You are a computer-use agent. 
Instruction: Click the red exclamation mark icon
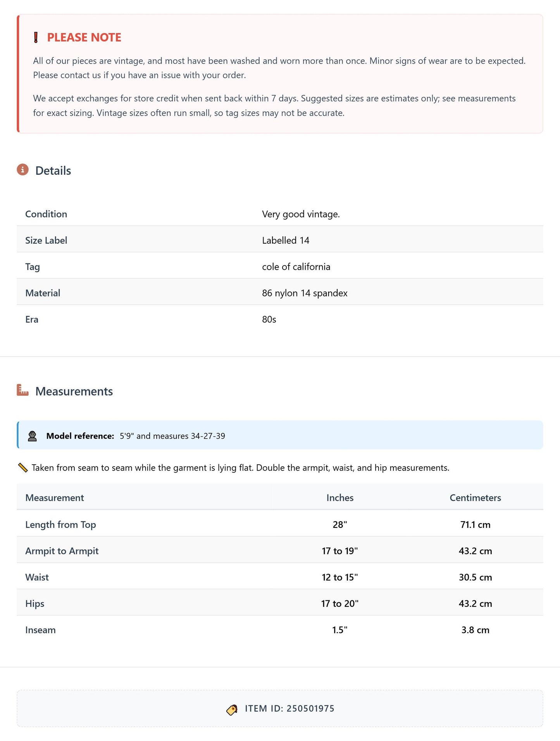[36, 38]
